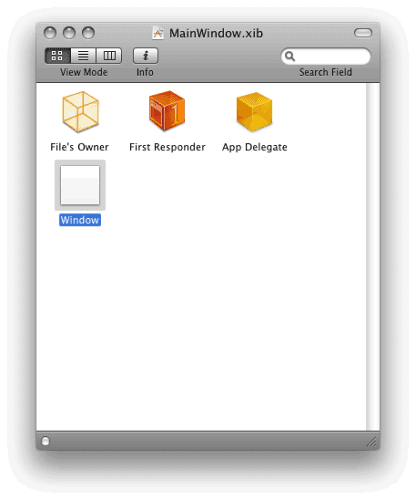Switch to list view mode
The width and height of the screenshot is (416, 500).
point(83,55)
